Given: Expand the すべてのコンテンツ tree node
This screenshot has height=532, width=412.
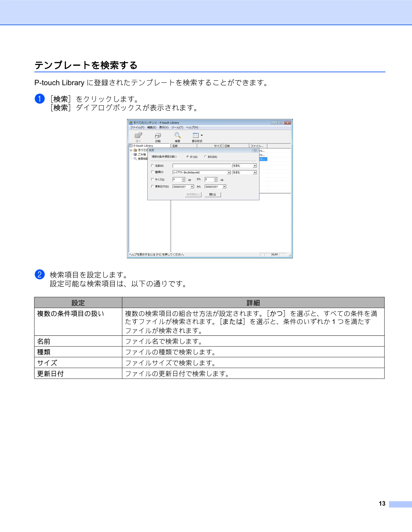Looking at the screenshot, I should (131, 150).
